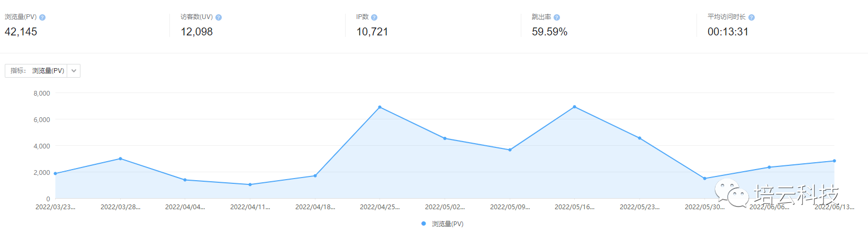
Task: Click the 浏览量(PV) legend label text
Action: click(x=447, y=224)
